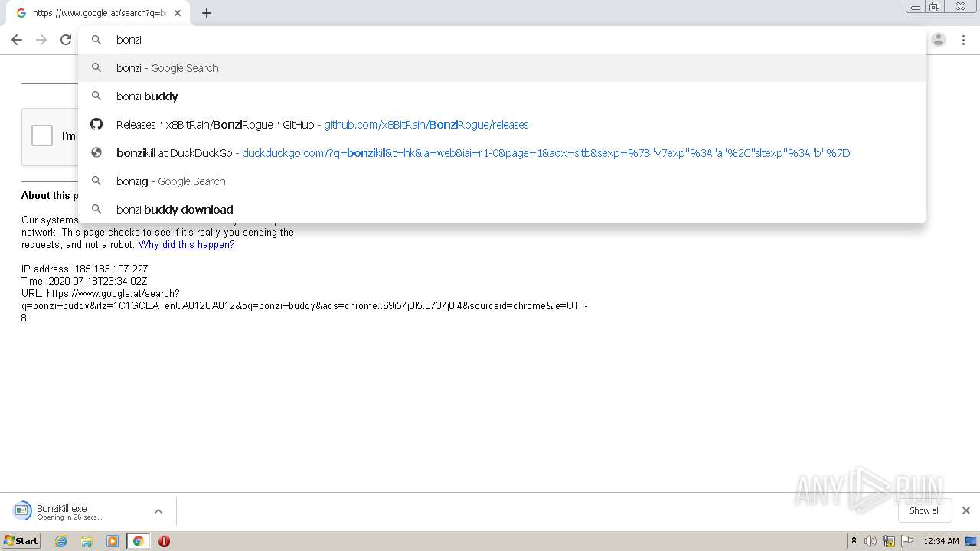Click the network tray icon
This screenshot has width=980, height=551.
[x=889, y=541]
